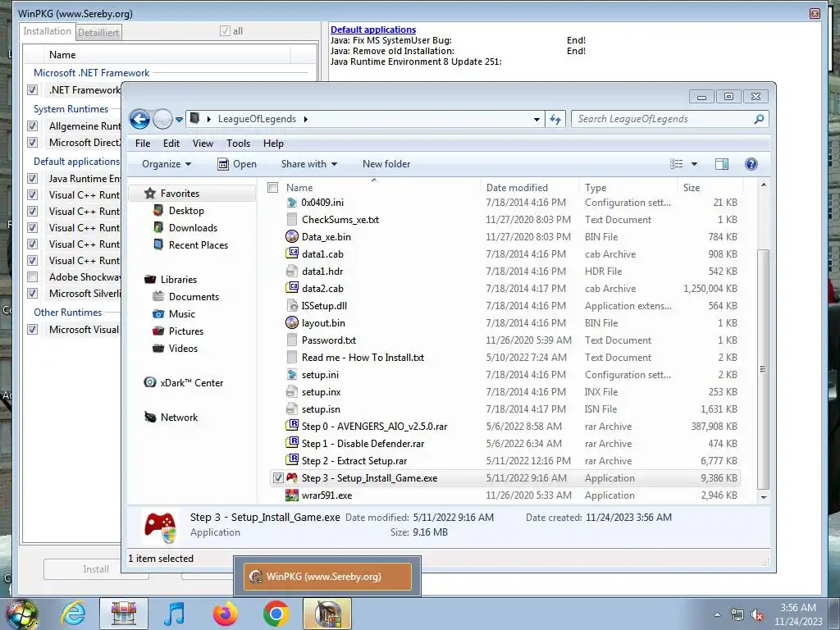Toggle the Microsoft Visual checkbox under Other Runtimes

[33, 330]
